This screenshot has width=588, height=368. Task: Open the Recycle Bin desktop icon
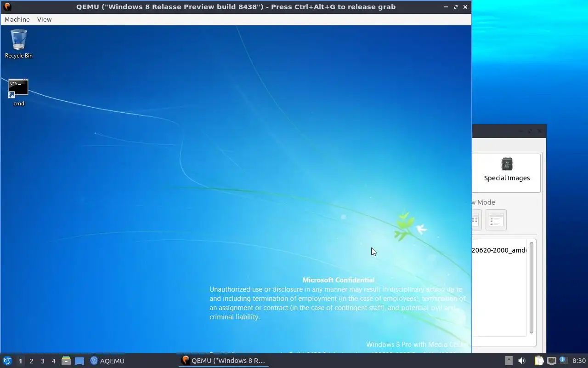pos(18,44)
